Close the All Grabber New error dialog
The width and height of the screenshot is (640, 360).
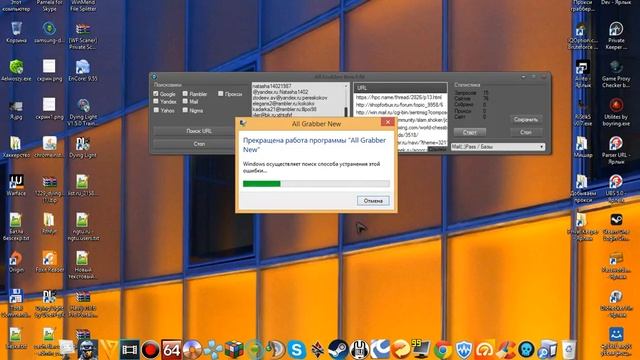tap(387, 122)
